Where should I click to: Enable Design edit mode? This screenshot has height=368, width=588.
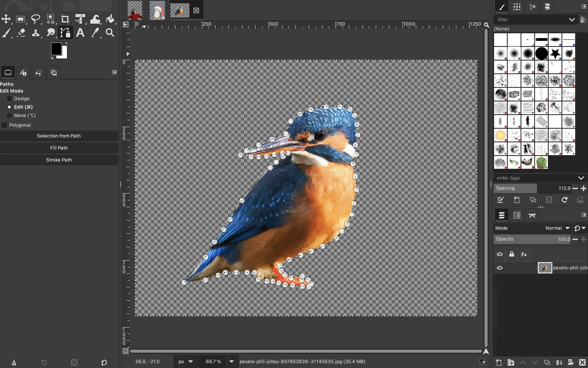click(x=9, y=99)
